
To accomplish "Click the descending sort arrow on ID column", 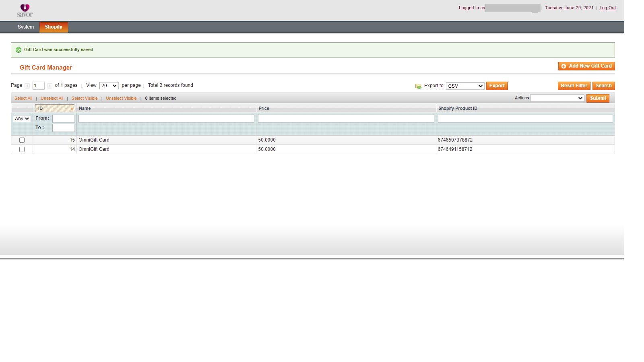I will point(72,108).
